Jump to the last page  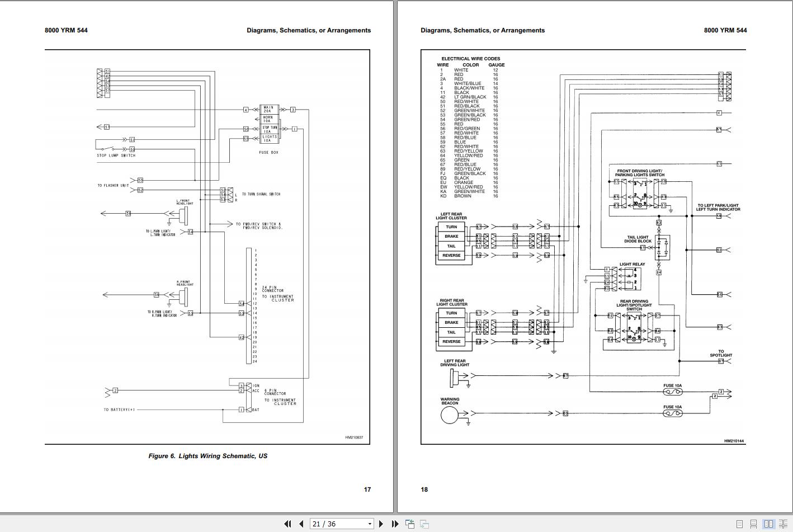[395, 524]
